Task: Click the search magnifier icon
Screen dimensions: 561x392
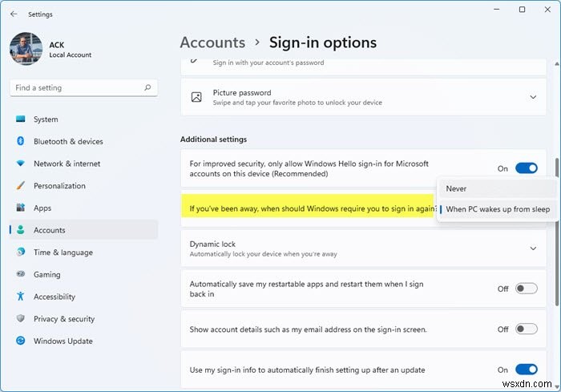Action: click(147, 87)
